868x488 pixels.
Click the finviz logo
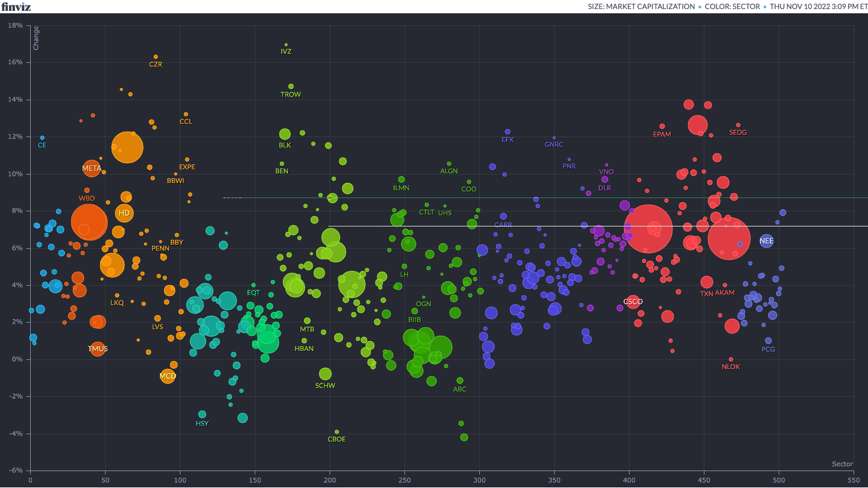[15, 7]
